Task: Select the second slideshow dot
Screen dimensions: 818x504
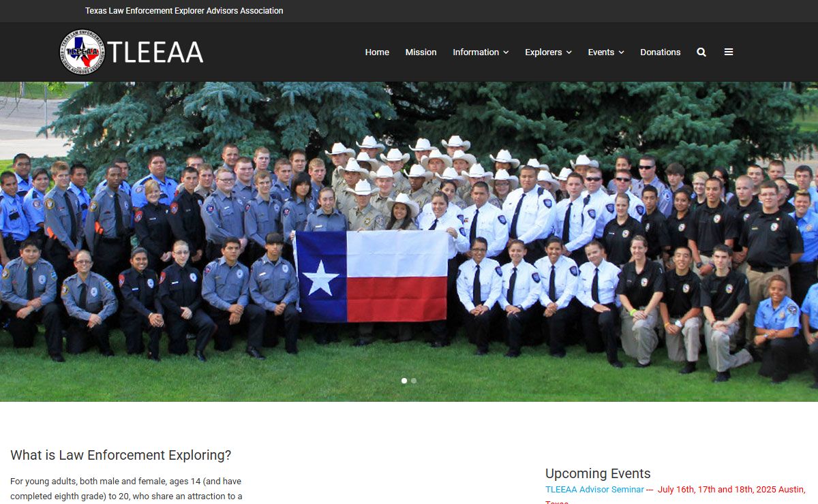Action: (x=414, y=381)
